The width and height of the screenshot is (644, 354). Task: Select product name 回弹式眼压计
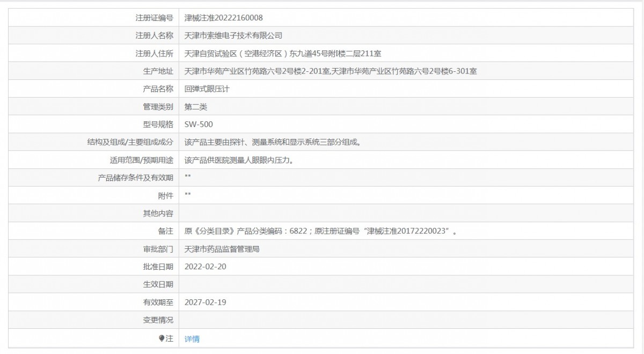(x=207, y=88)
